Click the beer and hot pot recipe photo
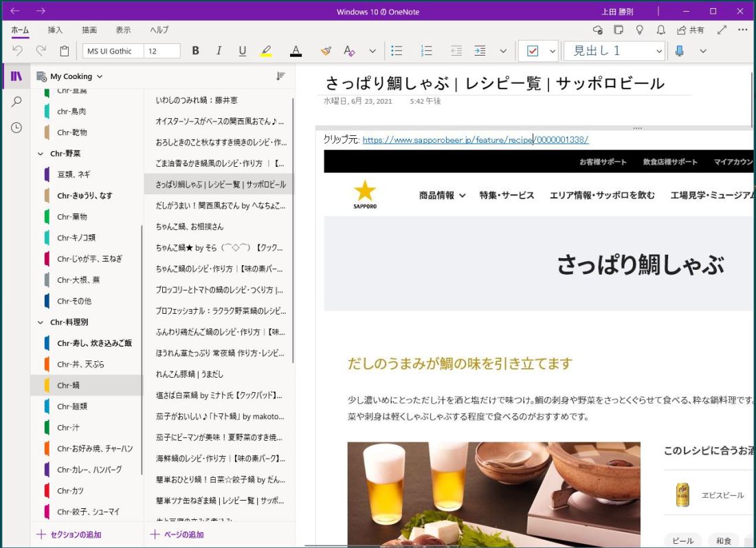The image size is (756, 548). point(493,494)
